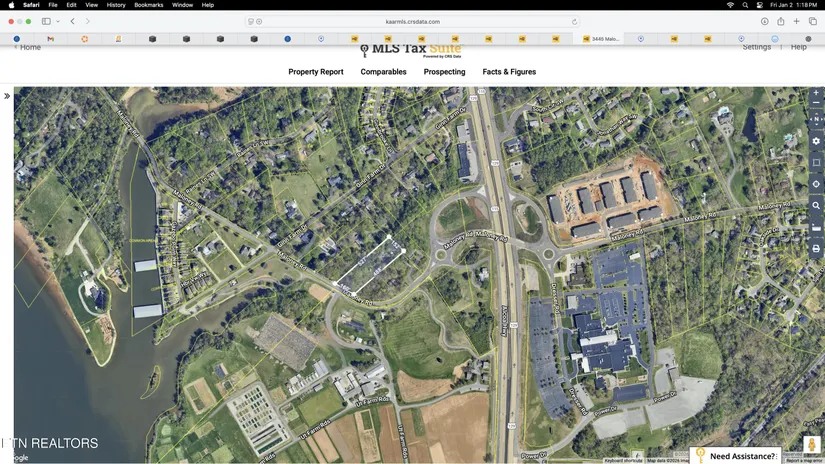825x464 pixels.
Task: Switch to the Comparables tab
Action: tap(383, 72)
